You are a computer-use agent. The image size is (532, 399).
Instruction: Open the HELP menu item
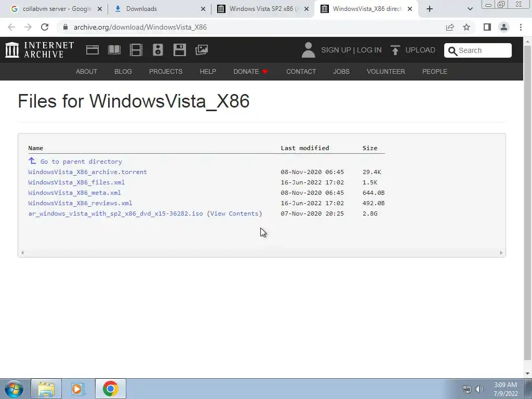tap(208, 72)
